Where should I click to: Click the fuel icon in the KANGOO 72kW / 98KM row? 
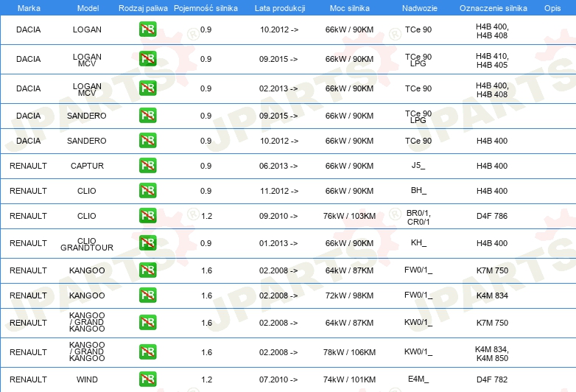point(147,295)
